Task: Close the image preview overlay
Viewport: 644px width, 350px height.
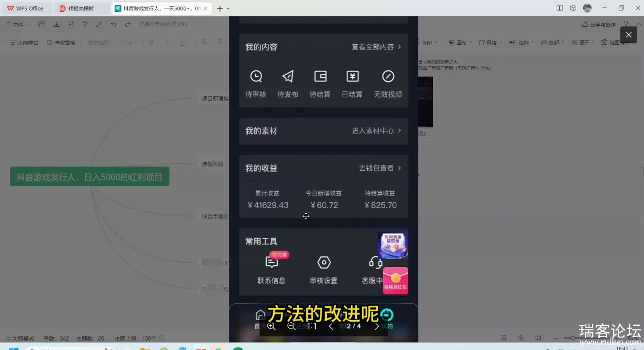Action: click(x=628, y=35)
